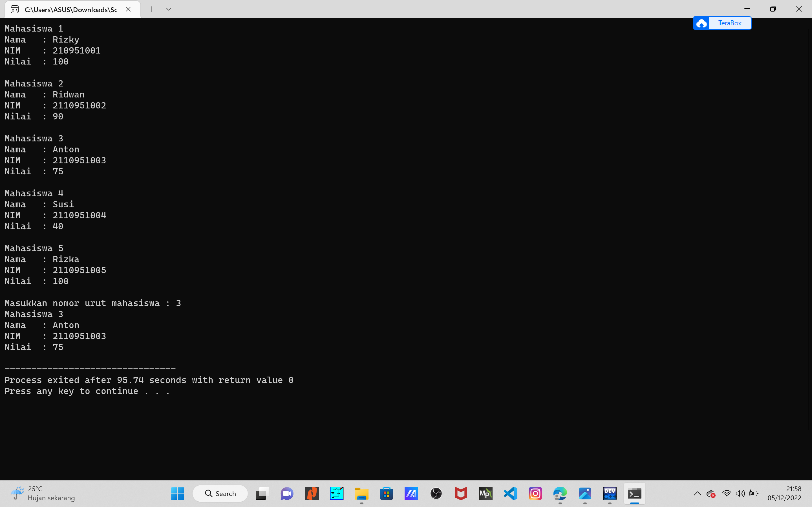Open Microsoft Store from the taskbar
The height and width of the screenshot is (507, 812).
(x=386, y=493)
